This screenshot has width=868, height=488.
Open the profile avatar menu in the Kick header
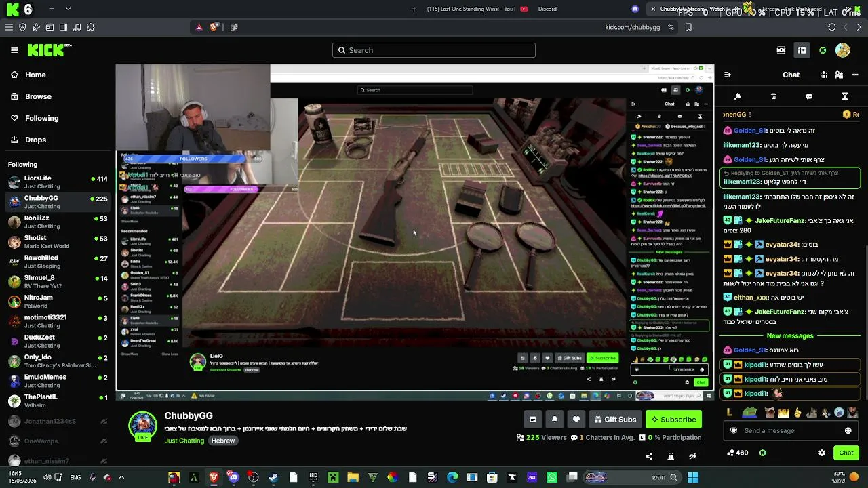pos(843,50)
